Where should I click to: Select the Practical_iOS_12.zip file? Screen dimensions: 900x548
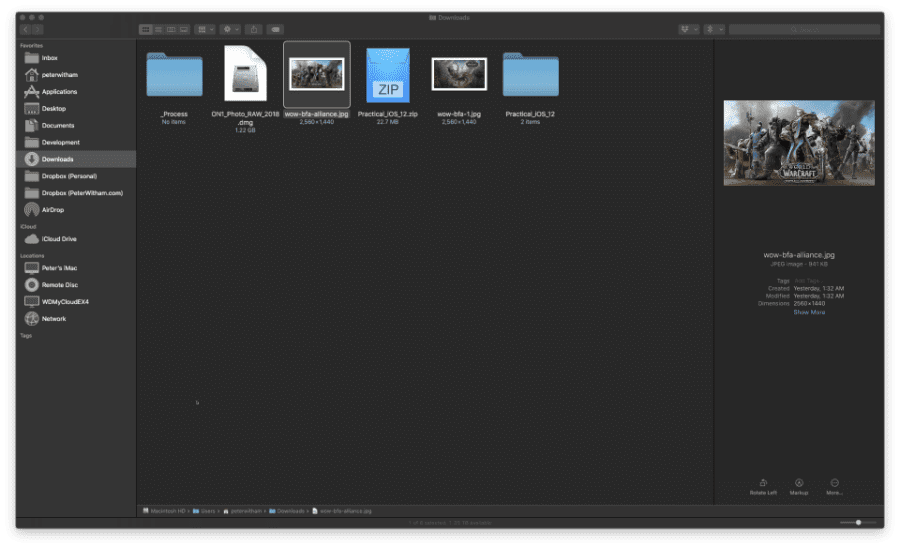388,75
